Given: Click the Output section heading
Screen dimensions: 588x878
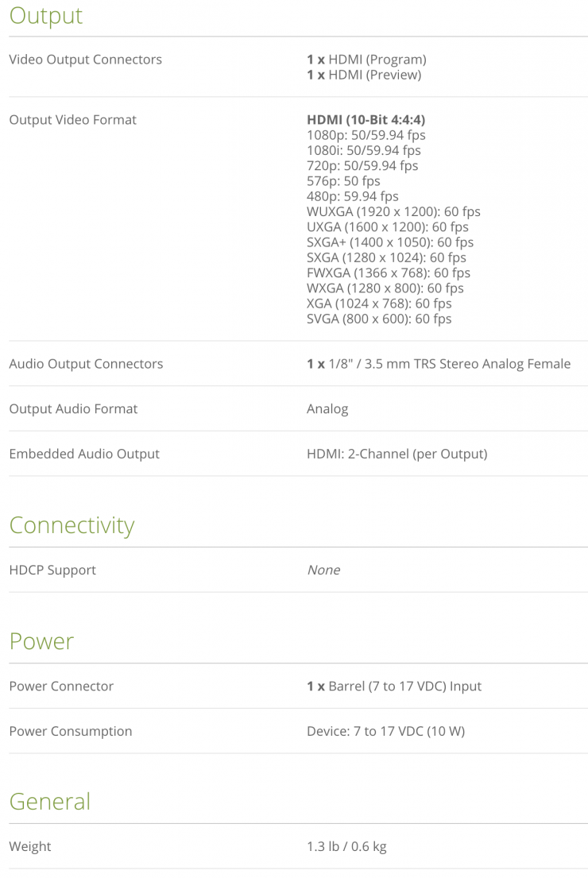Looking at the screenshot, I should (x=45, y=16).
